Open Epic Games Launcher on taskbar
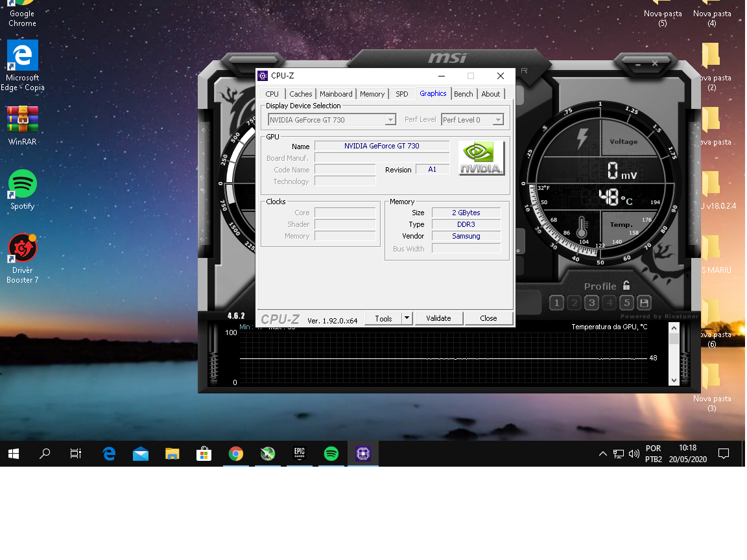 299,454
